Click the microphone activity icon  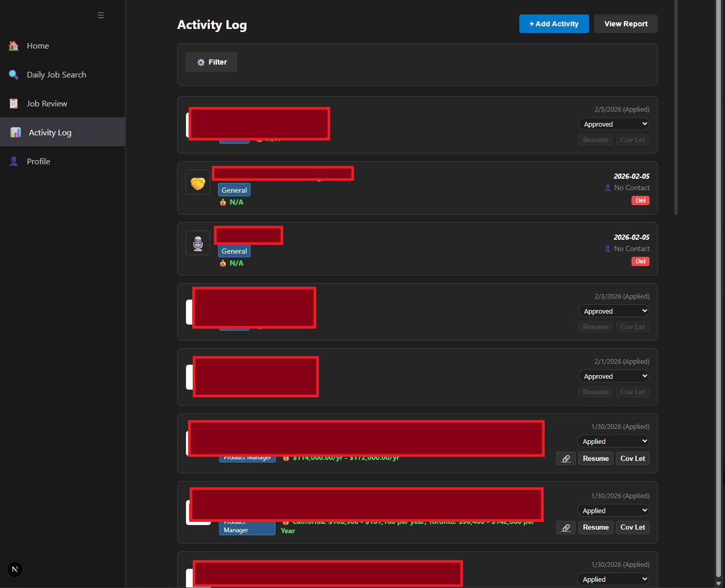coord(198,243)
